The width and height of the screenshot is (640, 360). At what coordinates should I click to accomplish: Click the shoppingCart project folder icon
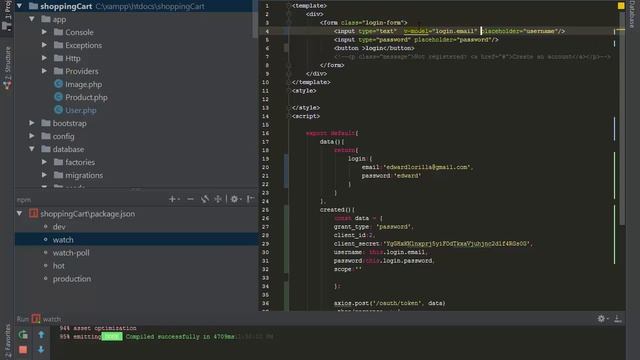(x=33, y=6)
